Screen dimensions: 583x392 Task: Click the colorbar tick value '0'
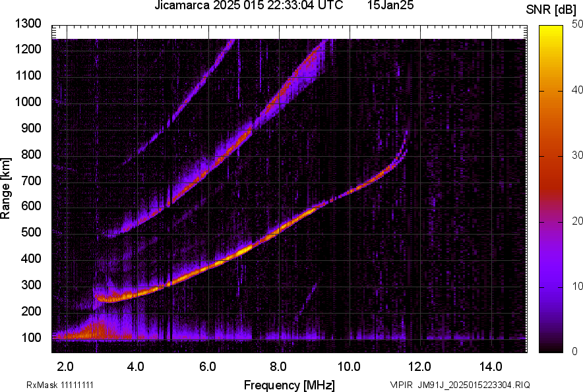575,350
